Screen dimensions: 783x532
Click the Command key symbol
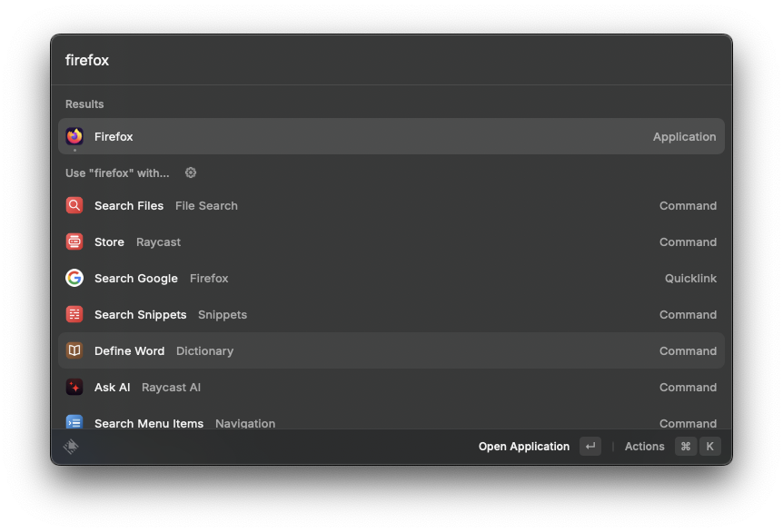pyautogui.click(x=686, y=446)
